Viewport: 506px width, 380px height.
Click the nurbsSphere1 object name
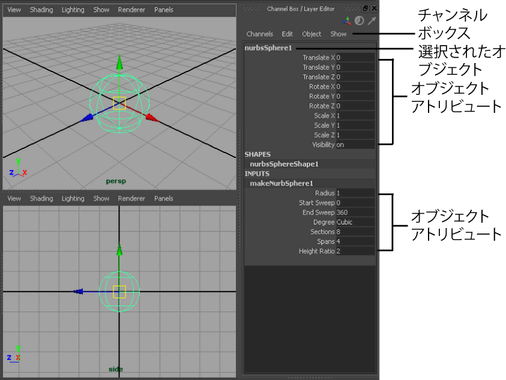pos(268,48)
